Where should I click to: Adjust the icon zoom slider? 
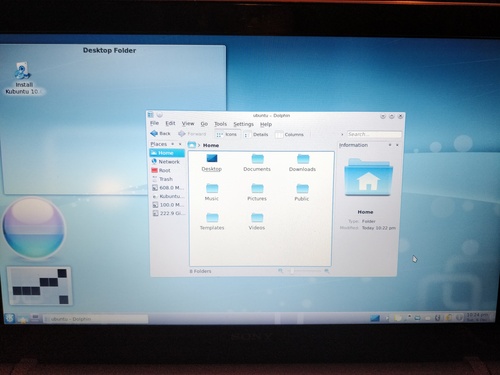pos(305,271)
